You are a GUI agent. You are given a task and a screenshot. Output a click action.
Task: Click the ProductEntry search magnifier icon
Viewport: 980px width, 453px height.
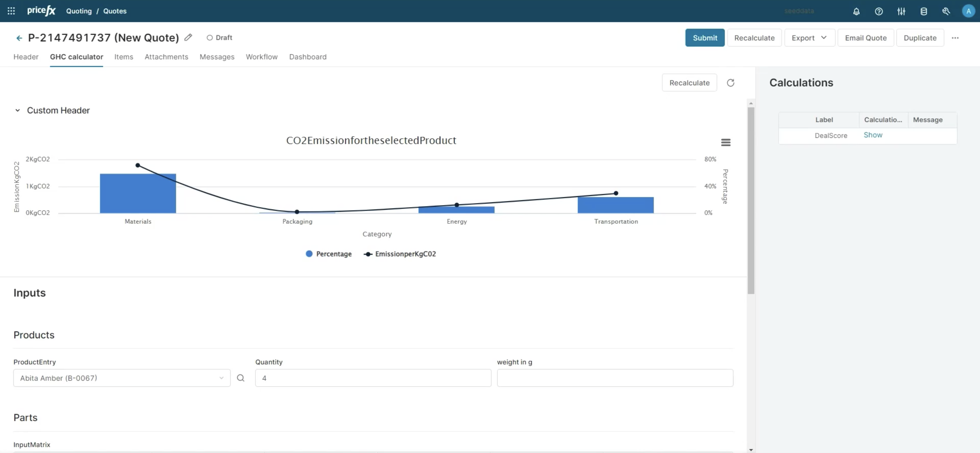241,378
